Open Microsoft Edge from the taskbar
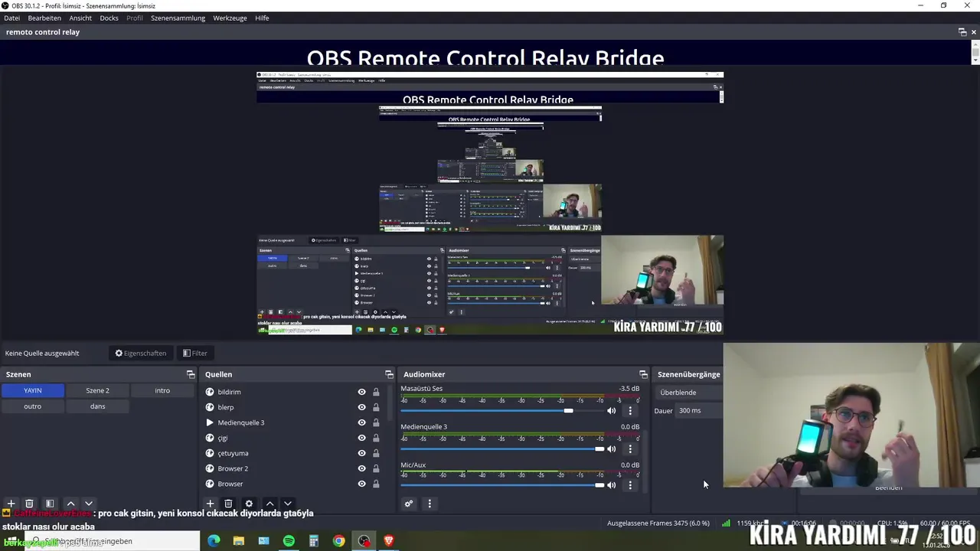This screenshot has width=980, height=551. coord(214,541)
